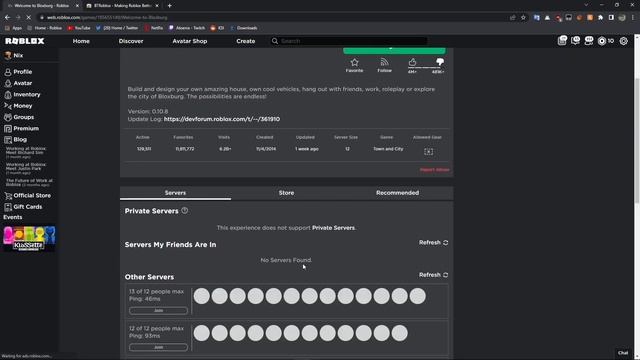Image resolution: width=640 pixels, height=360 pixels.
Task: Open Working at Roblox: Meet Justin Park blog post
Action: pos(26,167)
